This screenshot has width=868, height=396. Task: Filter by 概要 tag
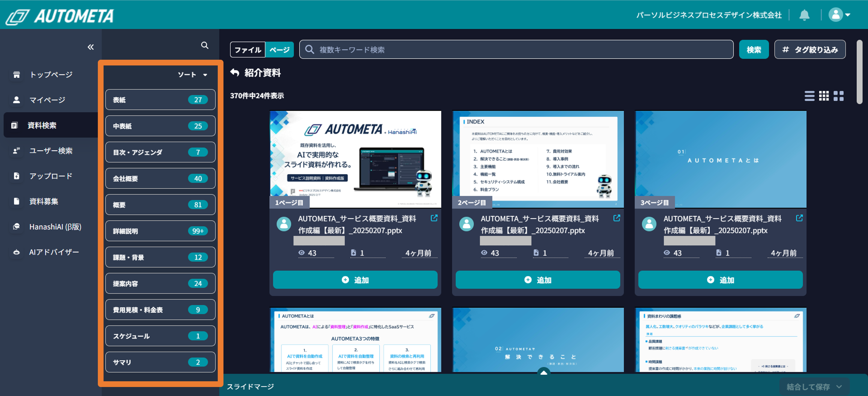(161, 204)
